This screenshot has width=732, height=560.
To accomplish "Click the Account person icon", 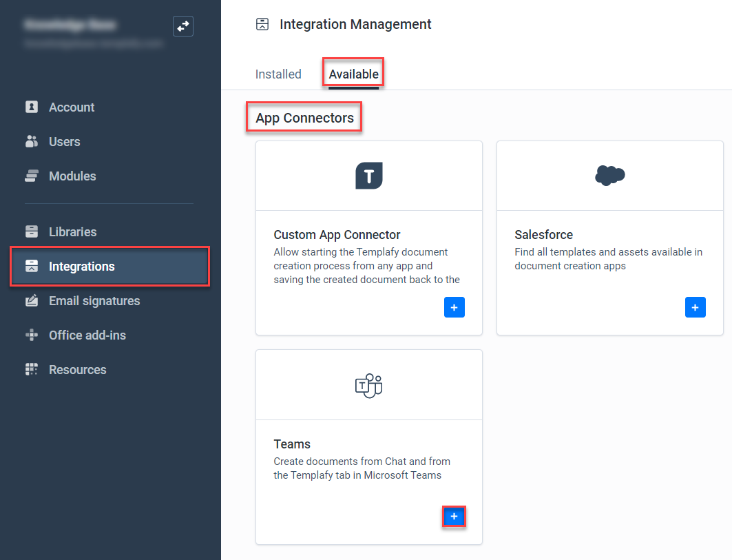I will pos(31,107).
